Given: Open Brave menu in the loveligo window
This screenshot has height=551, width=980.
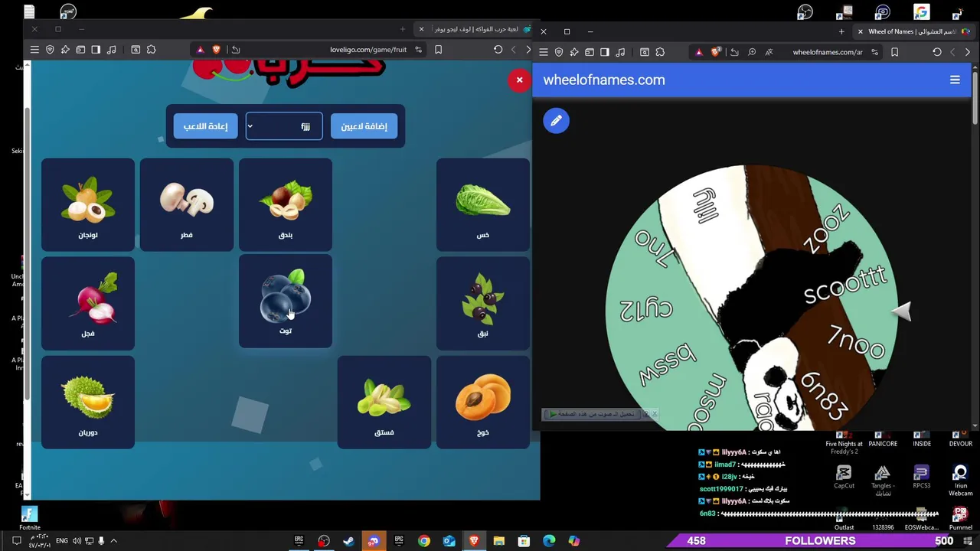Looking at the screenshot, I should 34,50.
